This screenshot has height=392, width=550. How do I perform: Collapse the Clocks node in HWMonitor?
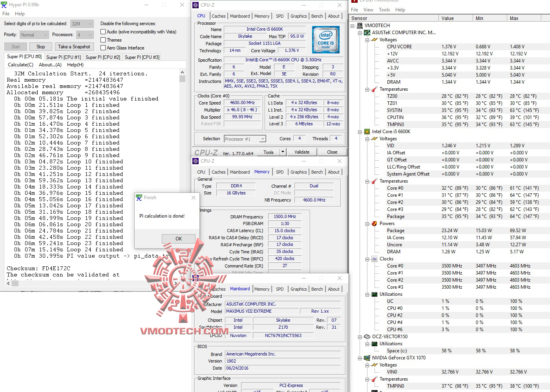[x=367, y=259]
